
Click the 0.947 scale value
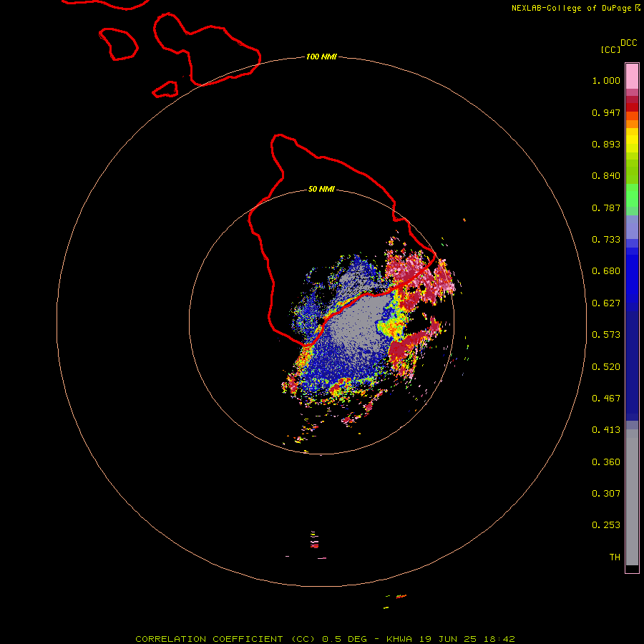click(606, 112)
